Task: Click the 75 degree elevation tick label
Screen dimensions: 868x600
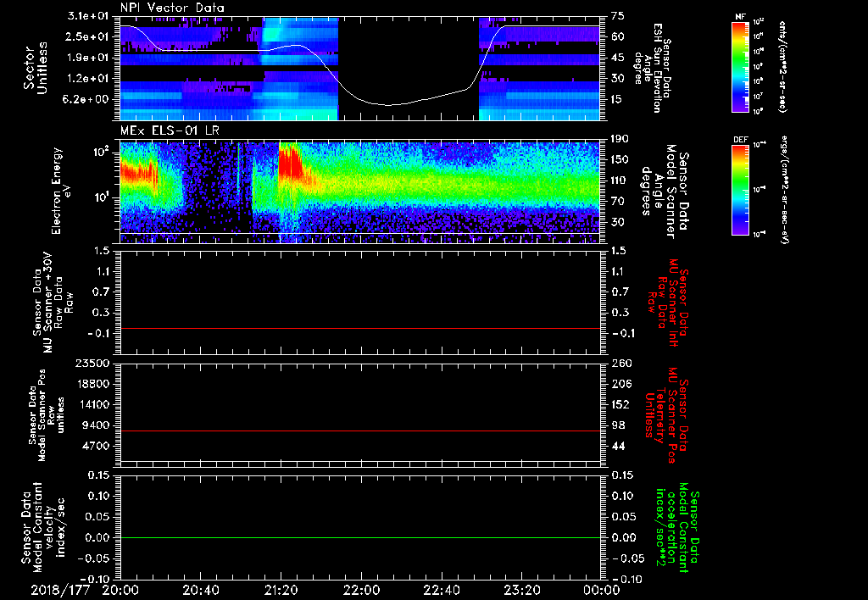Action: 618,16
